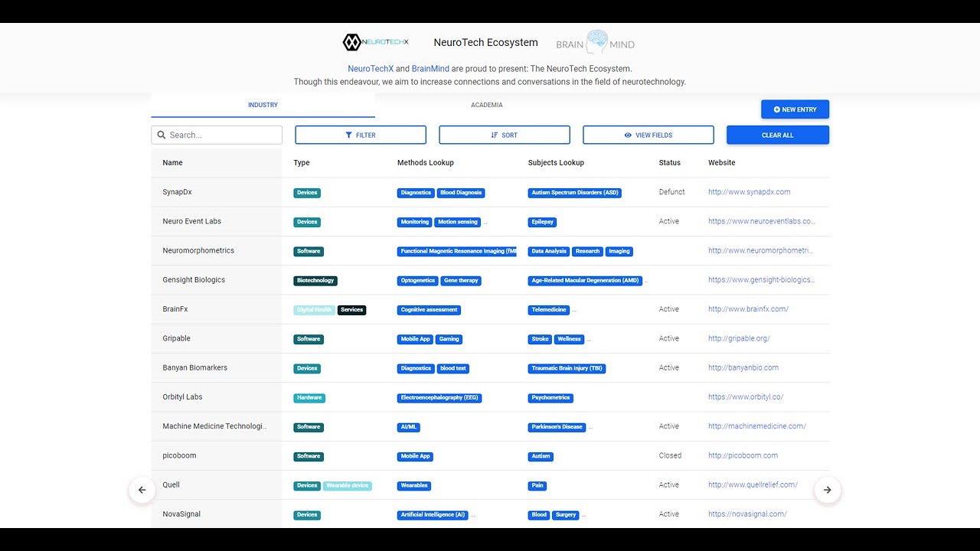
Task: Click the Status column header
Action: [x=670, y=162]
